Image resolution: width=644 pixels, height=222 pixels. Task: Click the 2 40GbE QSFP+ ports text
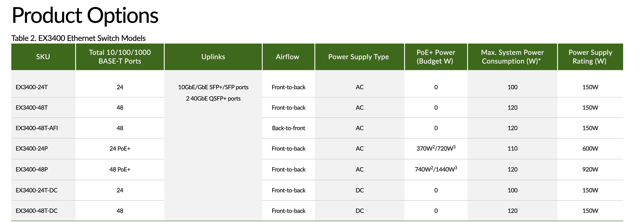pyautogui.click(x=213, y=98)
